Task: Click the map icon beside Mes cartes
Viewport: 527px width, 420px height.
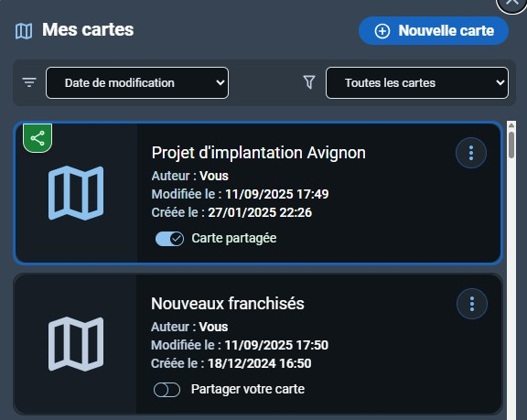Action: coord(24,31)
